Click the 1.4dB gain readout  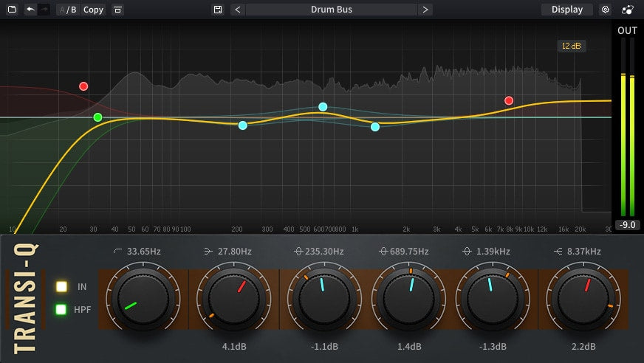point(409,347)
